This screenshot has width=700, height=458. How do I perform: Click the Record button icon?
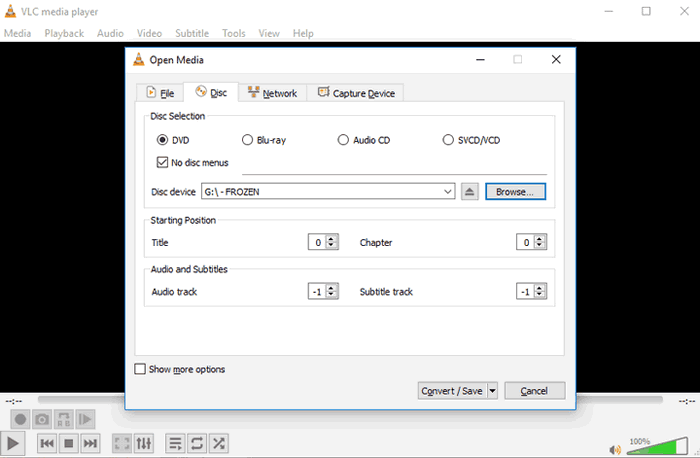pos(21,420)
